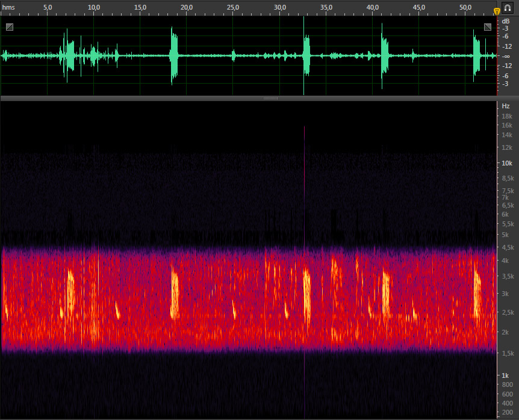Click the 12k frequency label
This screenshot has width=519, height=420.
coord(507,147)
